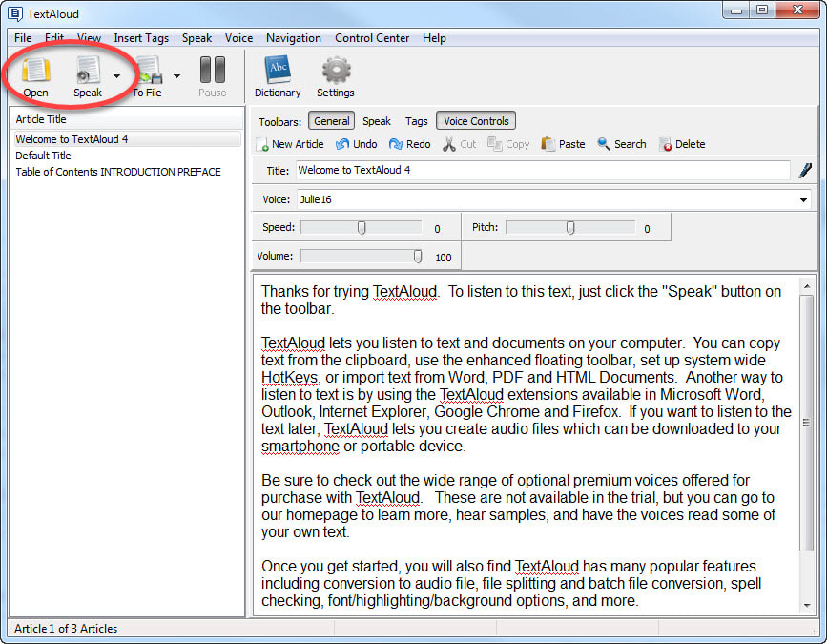Toggle the Voice Controls toolbar button
Image resolution: width=827 pixels, height=644 pixels.
pos(476,121)
